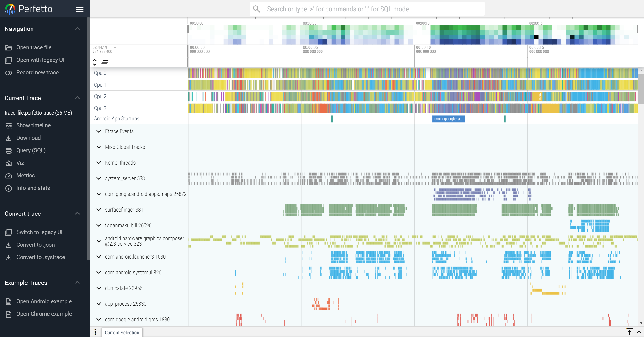
Task: Expand the com.android.launcher3 1030 group
Action: tap(99, 257)
